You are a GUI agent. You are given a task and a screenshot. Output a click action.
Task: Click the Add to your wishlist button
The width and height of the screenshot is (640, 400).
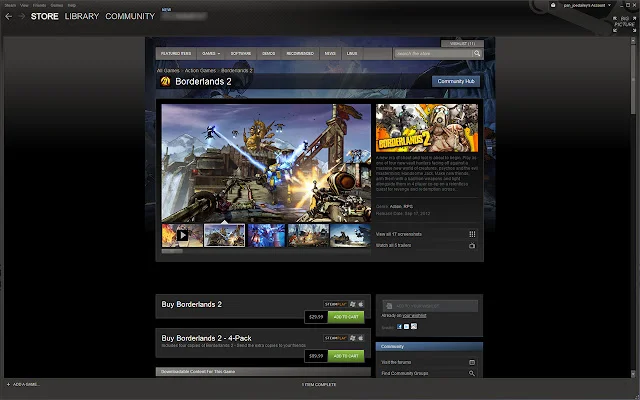coord(430,306)
